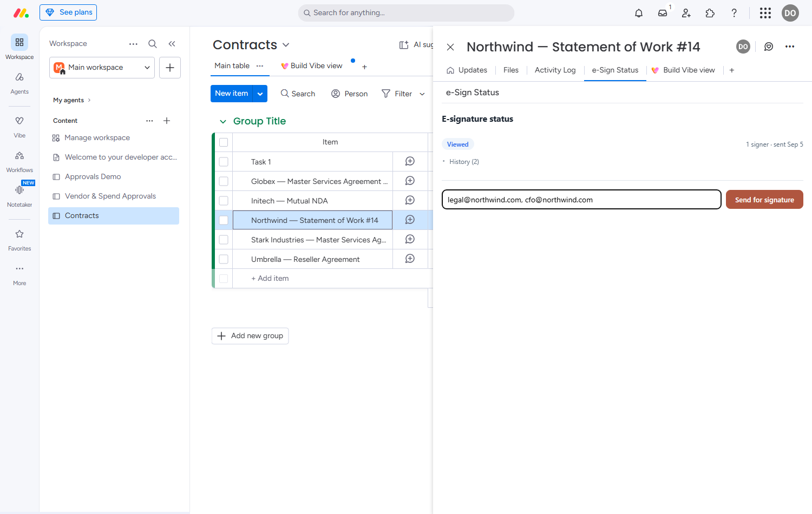The width and height of the screenshot is (812, 514).
Task: Click the See plans button
Action: pyautogui.click(x=68, y=12)
